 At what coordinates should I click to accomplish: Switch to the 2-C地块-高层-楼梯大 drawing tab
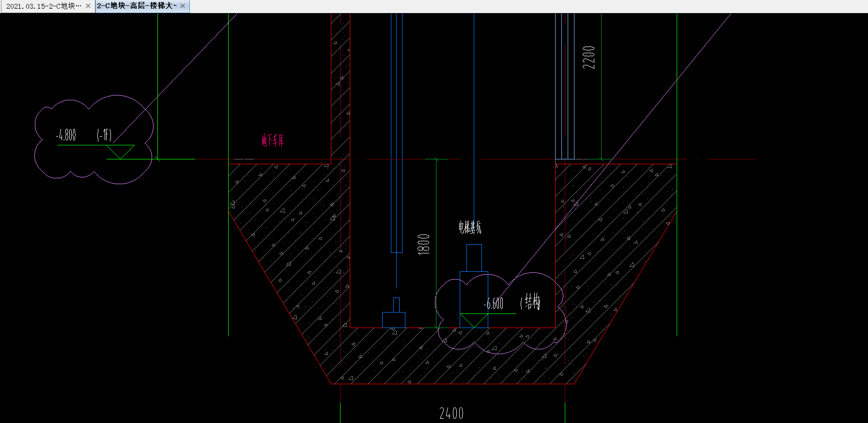[137, 6]
